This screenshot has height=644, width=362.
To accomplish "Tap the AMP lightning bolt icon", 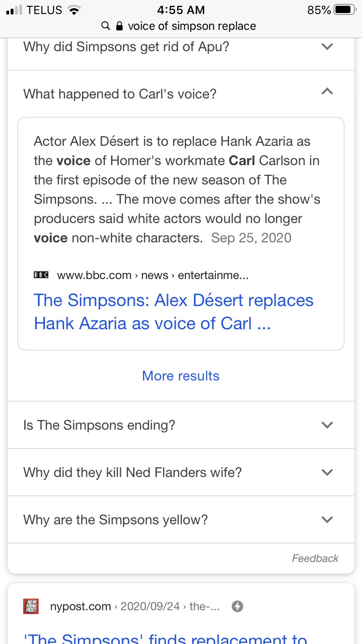I will pos(237,606).
